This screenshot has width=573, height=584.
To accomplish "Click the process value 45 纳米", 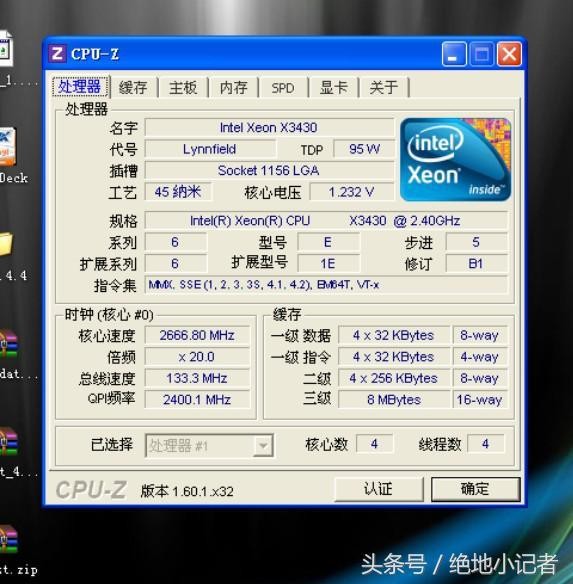I will (178, 192).
